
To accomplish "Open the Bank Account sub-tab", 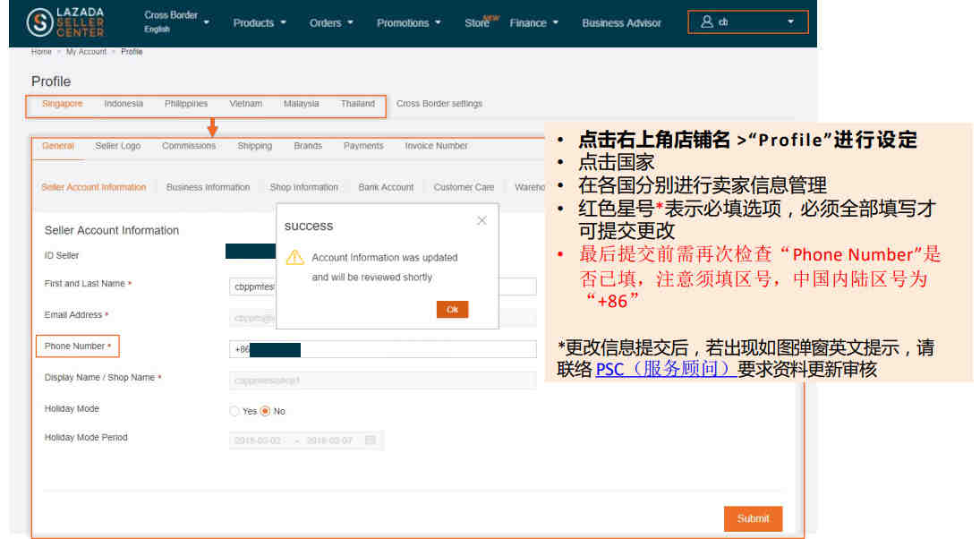I will [x=386, y=187].
